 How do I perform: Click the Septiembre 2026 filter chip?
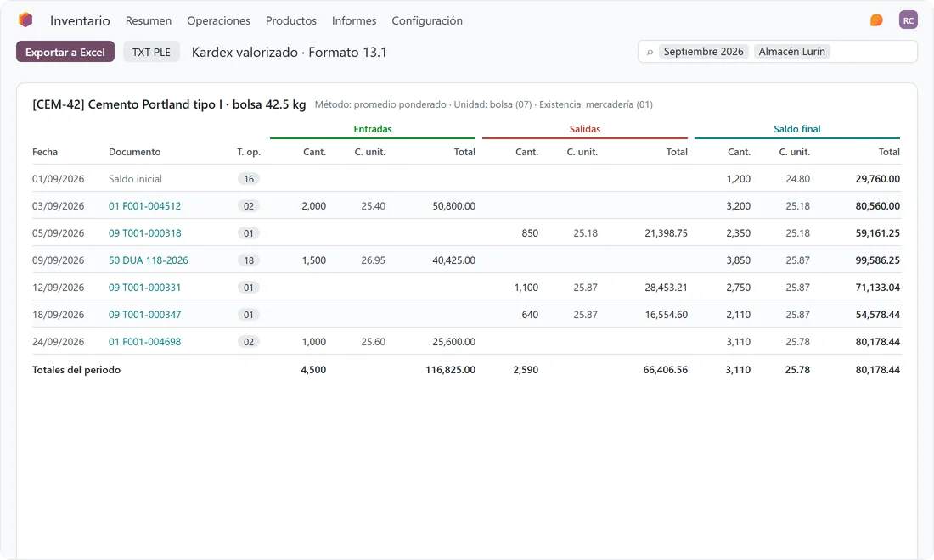704,52
